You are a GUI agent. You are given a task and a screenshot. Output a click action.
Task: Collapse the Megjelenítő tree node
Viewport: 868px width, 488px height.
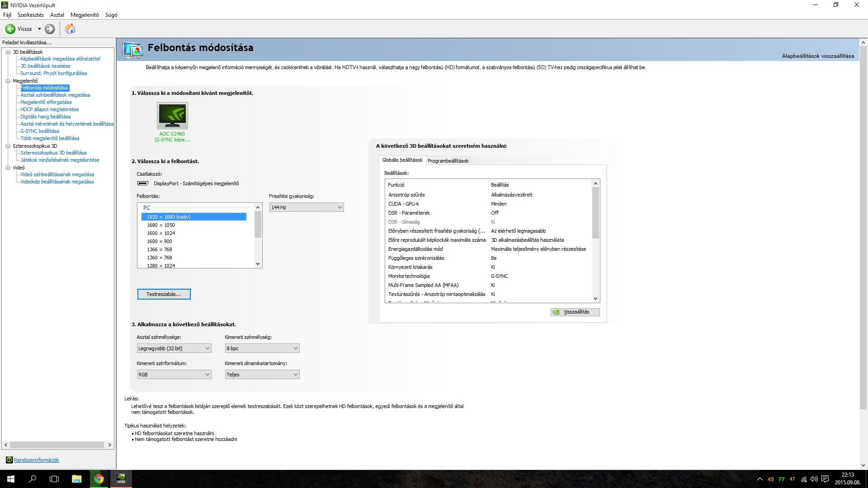[8, 81]
